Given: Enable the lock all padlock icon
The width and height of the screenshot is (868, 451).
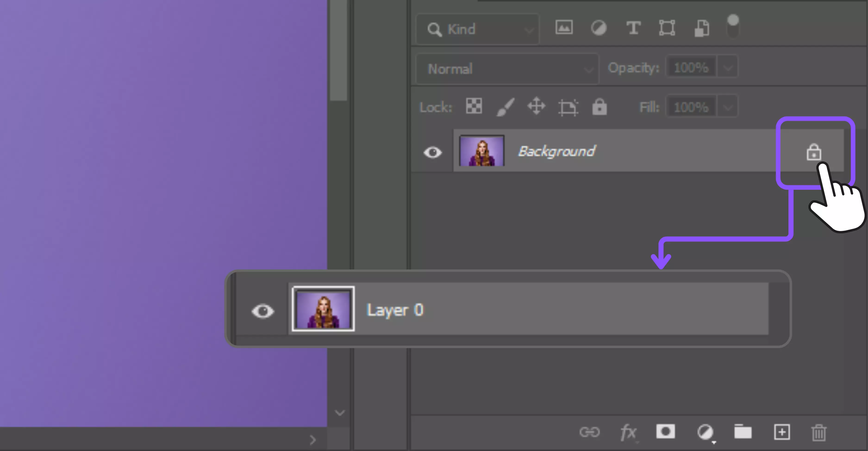Looking at the screenshot, I should (x=599, y=107).
